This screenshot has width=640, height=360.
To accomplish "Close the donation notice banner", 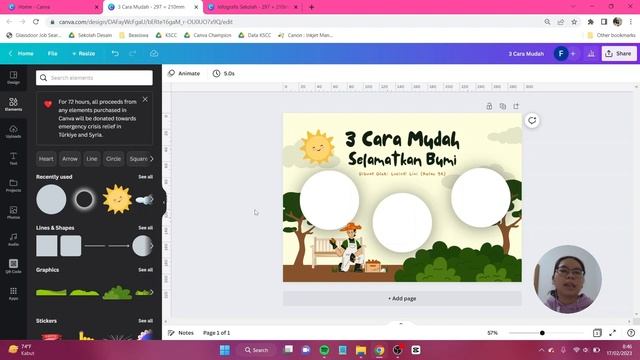I will pos(145,100).
